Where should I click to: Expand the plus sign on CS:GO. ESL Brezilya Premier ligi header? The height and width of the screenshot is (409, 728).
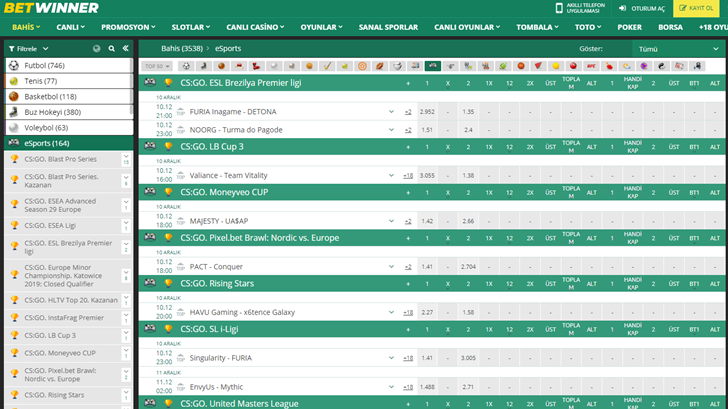(x=408, y=84)
